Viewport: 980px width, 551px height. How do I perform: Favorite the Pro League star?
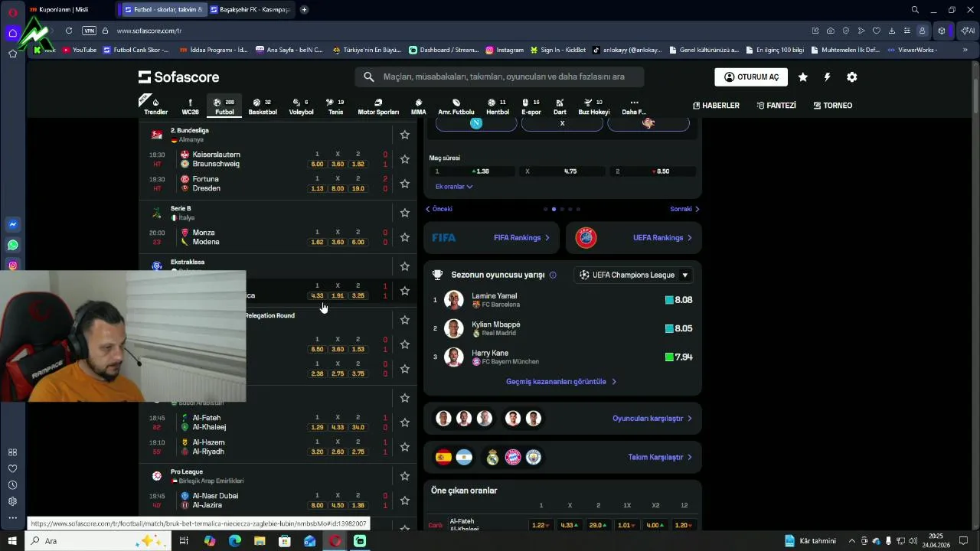point(405,476)
